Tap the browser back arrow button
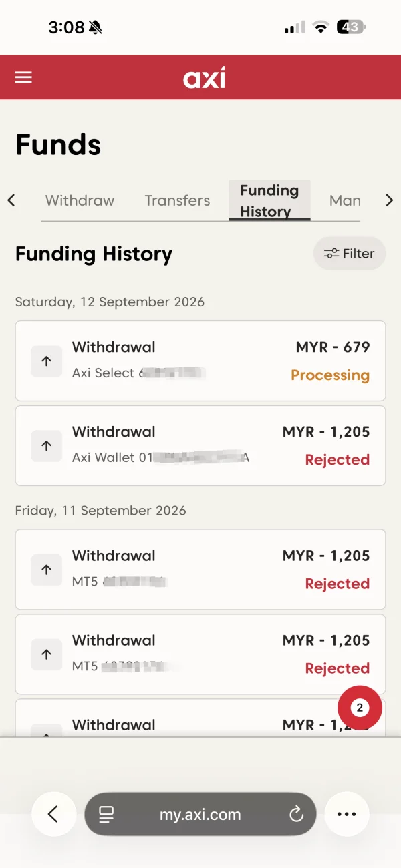 (53, 814)
